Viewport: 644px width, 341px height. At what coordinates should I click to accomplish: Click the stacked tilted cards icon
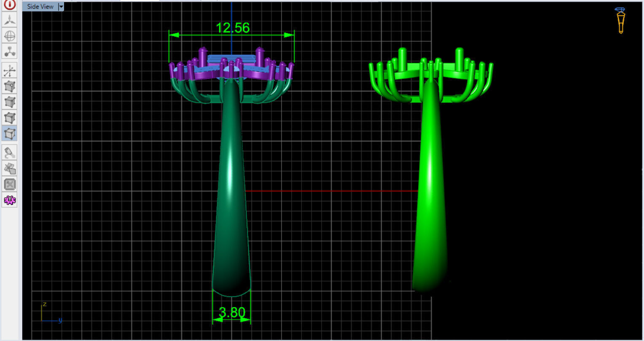tap(10, 169)
